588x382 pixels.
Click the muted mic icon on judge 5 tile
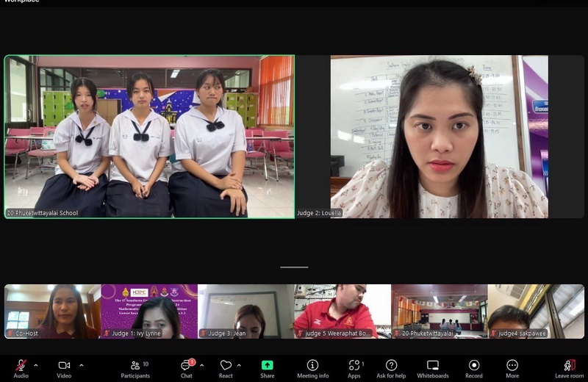pyautogui.click(x=300, y=334)
